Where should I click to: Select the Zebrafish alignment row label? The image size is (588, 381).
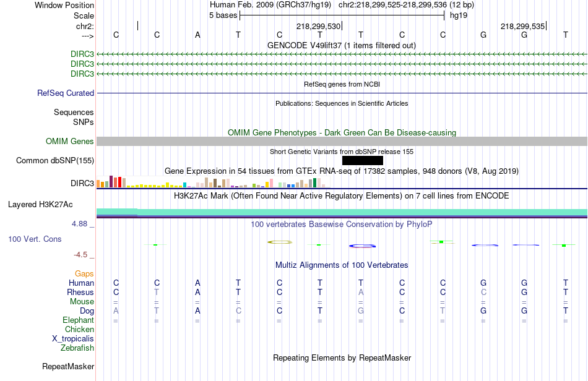click(77, 348)
